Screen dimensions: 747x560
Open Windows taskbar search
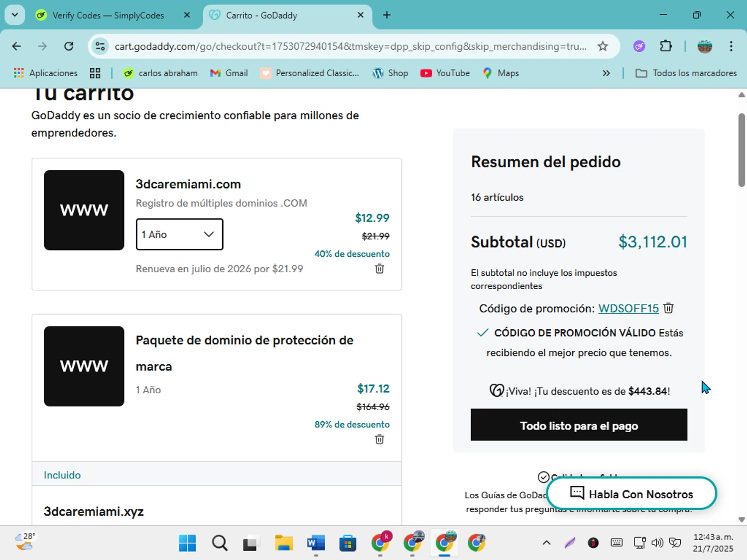pos(219,543)
